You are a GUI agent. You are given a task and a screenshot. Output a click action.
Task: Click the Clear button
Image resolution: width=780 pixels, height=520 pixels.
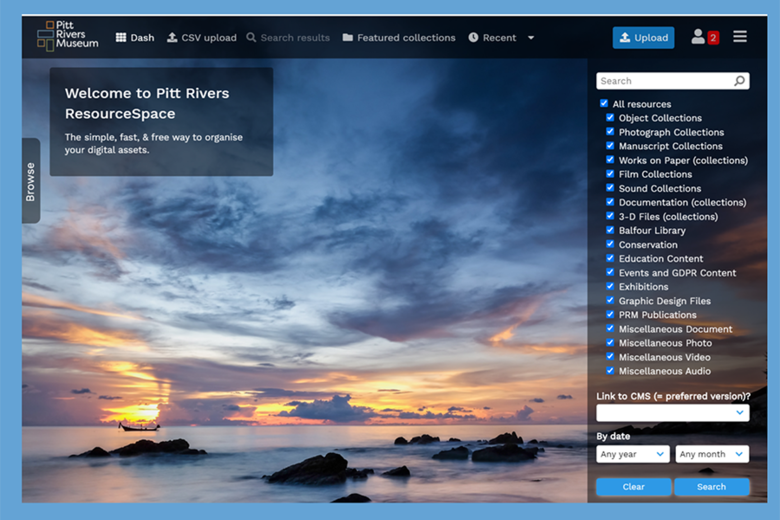click(634, 487)
